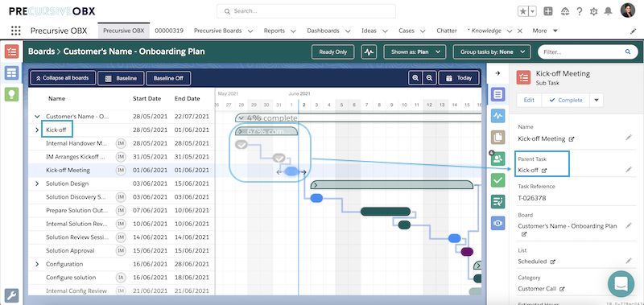Open more actions dropdown beside Complete
This screenshot has width=644, height=305.
(597, 100)
